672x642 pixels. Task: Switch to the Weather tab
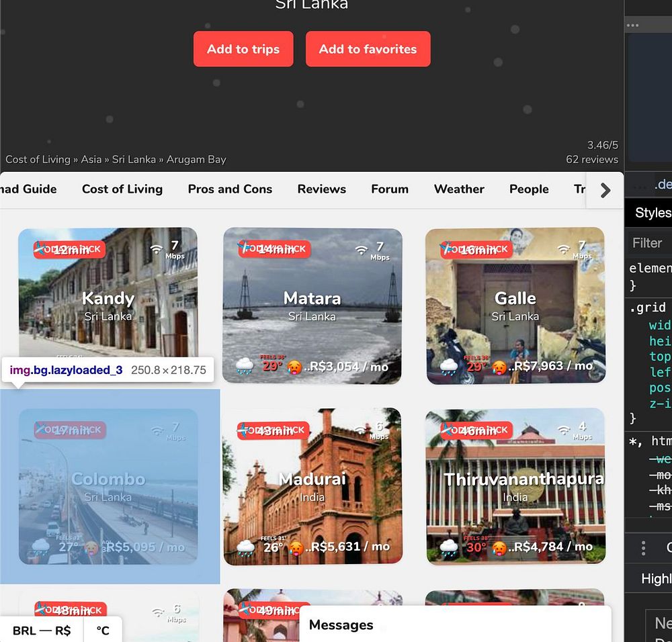(459, 189)
